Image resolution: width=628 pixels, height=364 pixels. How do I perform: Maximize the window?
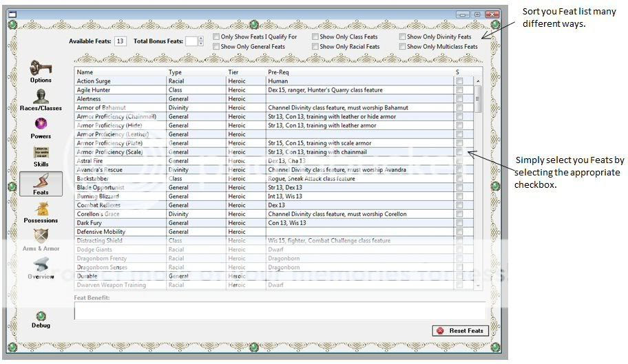pyautogui.click(x=477, y=15)
